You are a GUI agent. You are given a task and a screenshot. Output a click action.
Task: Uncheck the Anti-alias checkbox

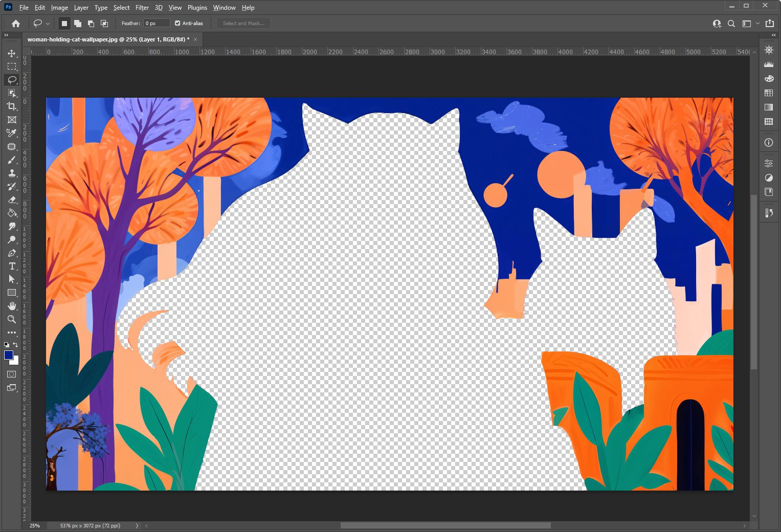pyautogui.click(x=177, y=24)
